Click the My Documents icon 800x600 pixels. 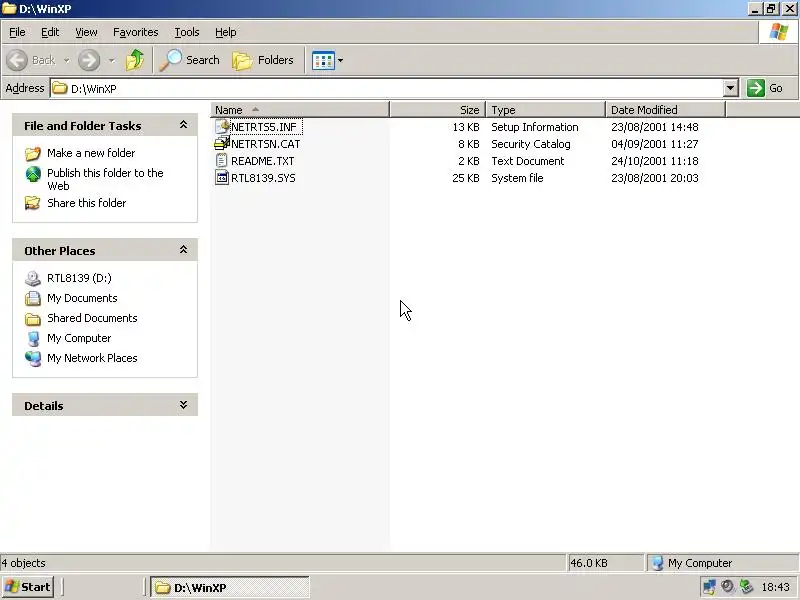click(33, 298)
